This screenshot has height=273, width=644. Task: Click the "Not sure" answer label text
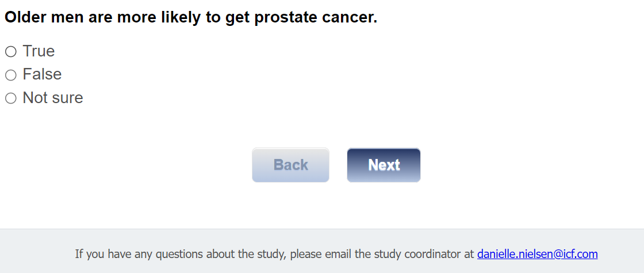53,98
